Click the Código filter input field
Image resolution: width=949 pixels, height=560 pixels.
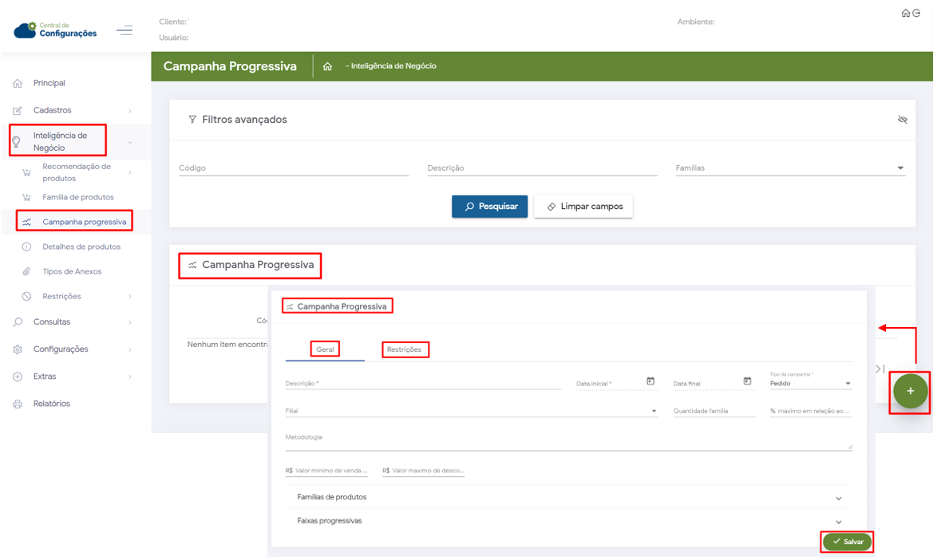pos(293,168)
